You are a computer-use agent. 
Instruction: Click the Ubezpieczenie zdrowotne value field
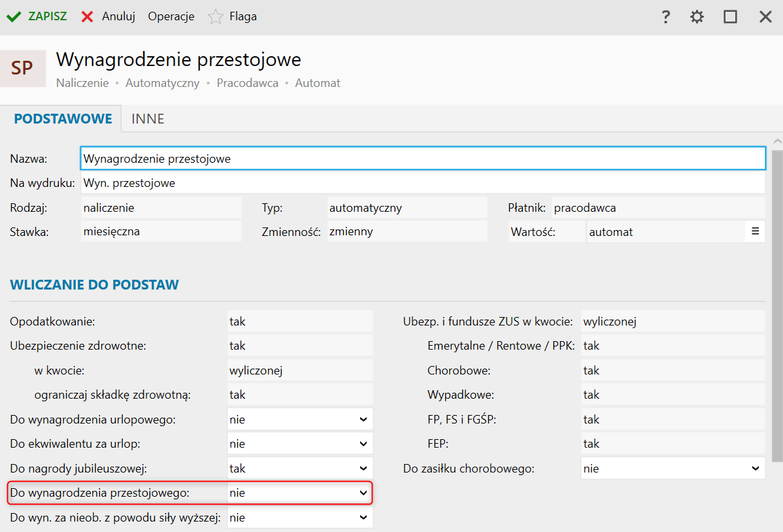299,346
